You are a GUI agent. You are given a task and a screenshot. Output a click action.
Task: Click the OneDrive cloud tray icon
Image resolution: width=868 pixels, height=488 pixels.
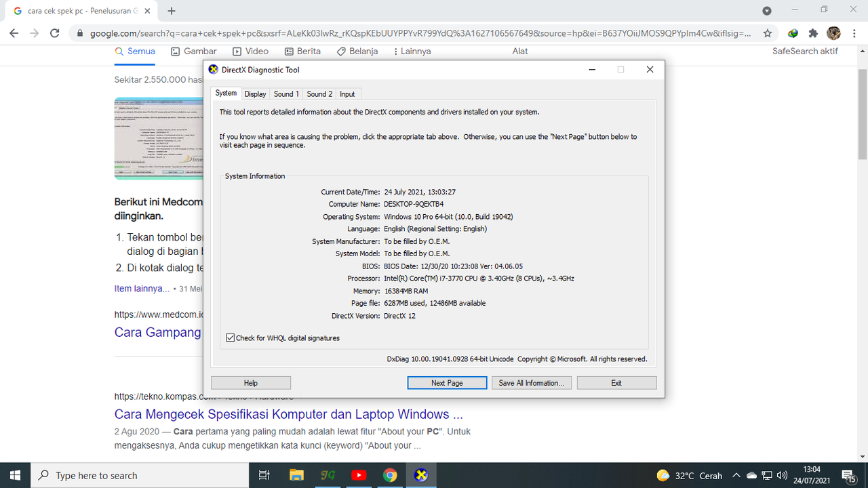[x=751, y=475]
